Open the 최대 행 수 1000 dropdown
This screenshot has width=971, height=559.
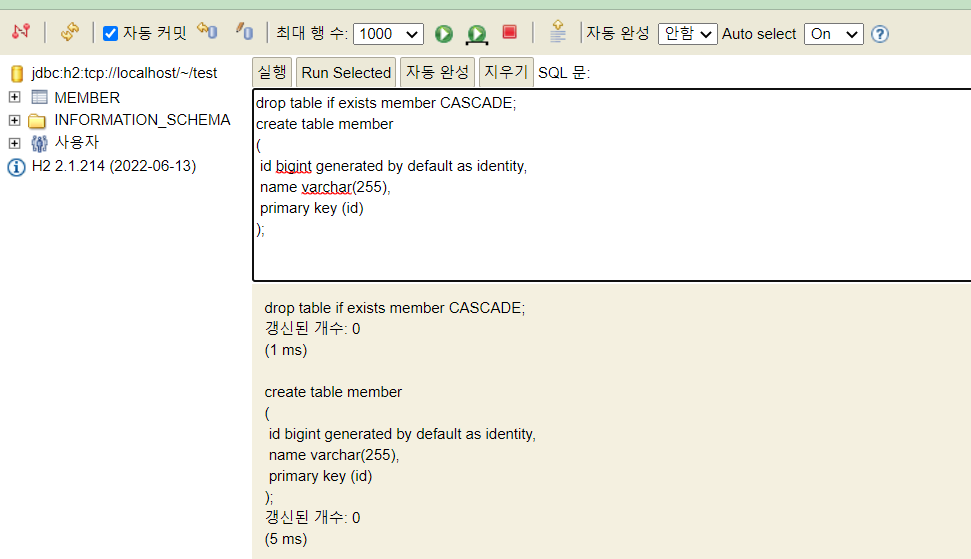[388, 34]
